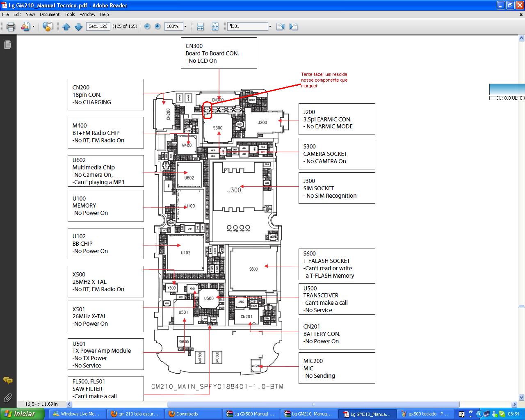Click the U100 MEMORY label box
This screenshot has height=420, width=525.
click(x=106, y=206)
